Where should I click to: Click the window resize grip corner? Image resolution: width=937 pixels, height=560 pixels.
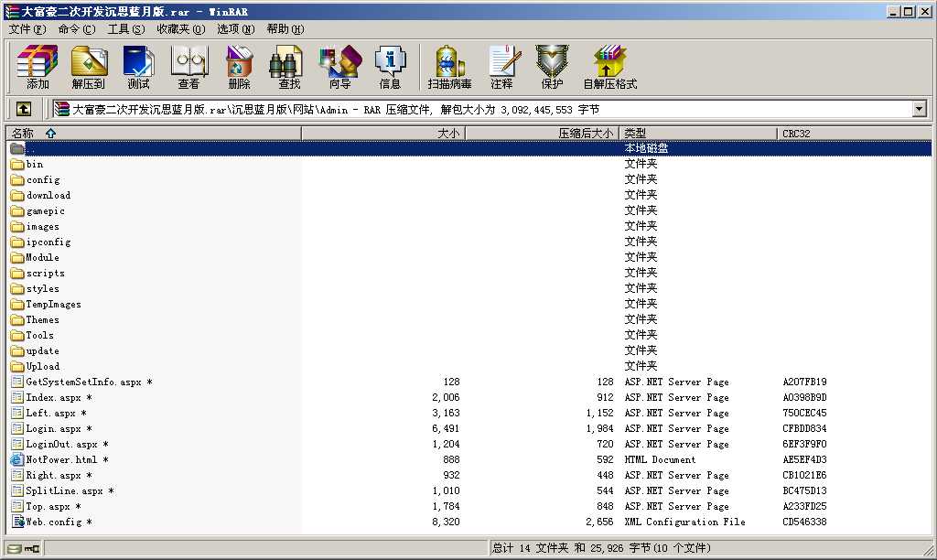[928, 549]
